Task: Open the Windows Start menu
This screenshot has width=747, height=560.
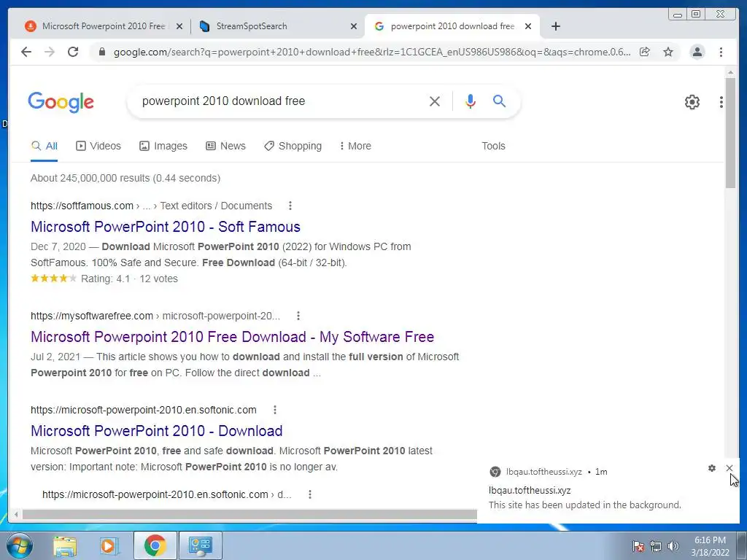Action: [20, 545]
